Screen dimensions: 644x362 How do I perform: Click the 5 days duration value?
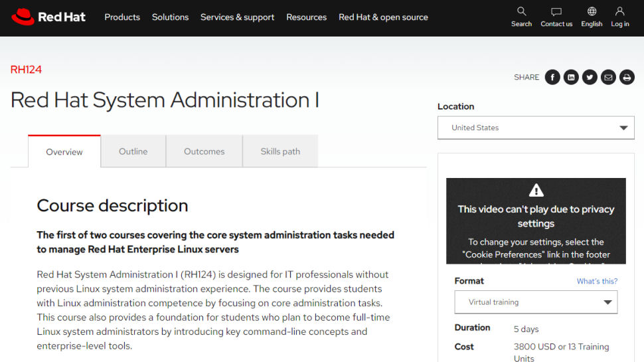point(526,329)
